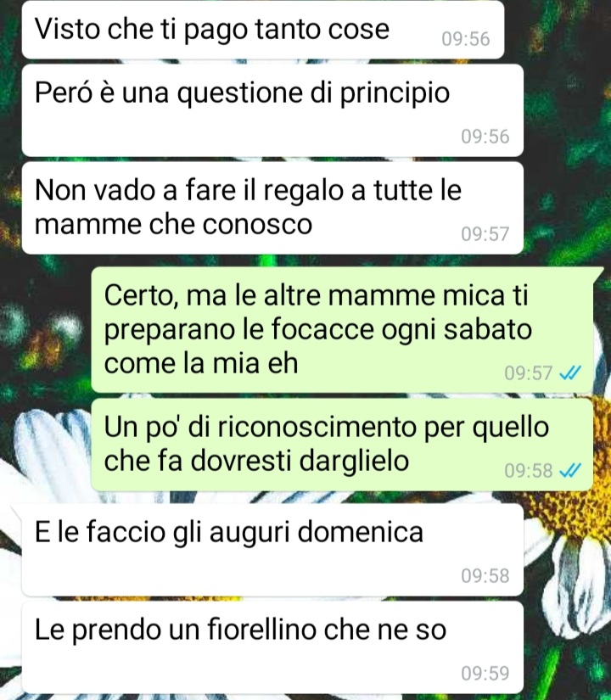Select the green 'Certo, ma le altre mamme' message
The height and width of the screenshot is (700, 611).
(x=344, y=330)
